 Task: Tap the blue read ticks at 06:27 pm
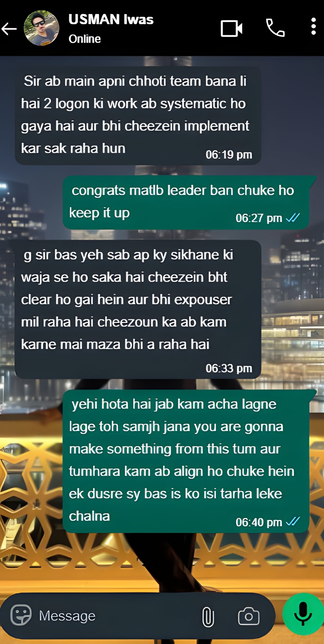[293, 218]
